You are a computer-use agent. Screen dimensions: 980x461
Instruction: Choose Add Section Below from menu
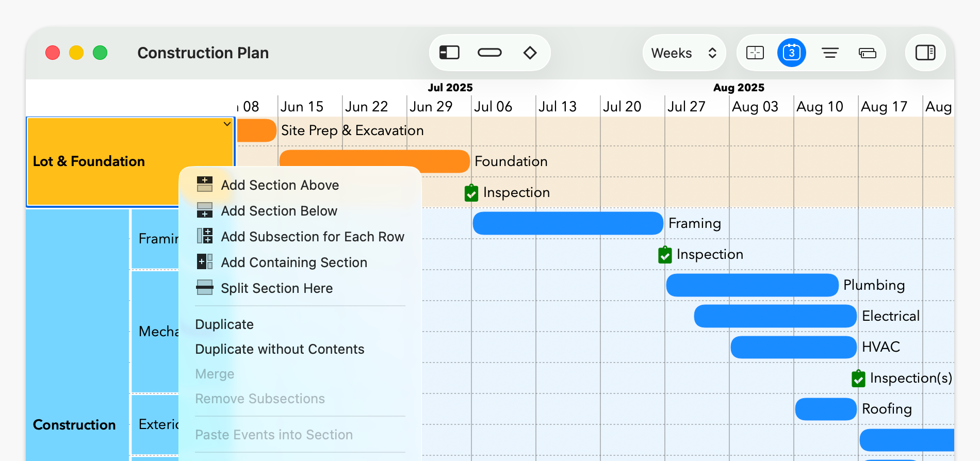coord(279,211)
